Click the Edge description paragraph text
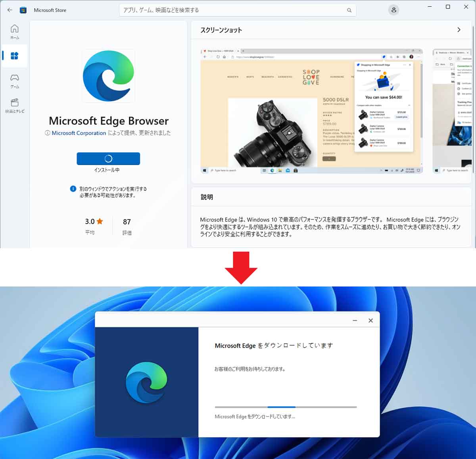The width and height of the screenshot is (476, 459). (330, 227)
